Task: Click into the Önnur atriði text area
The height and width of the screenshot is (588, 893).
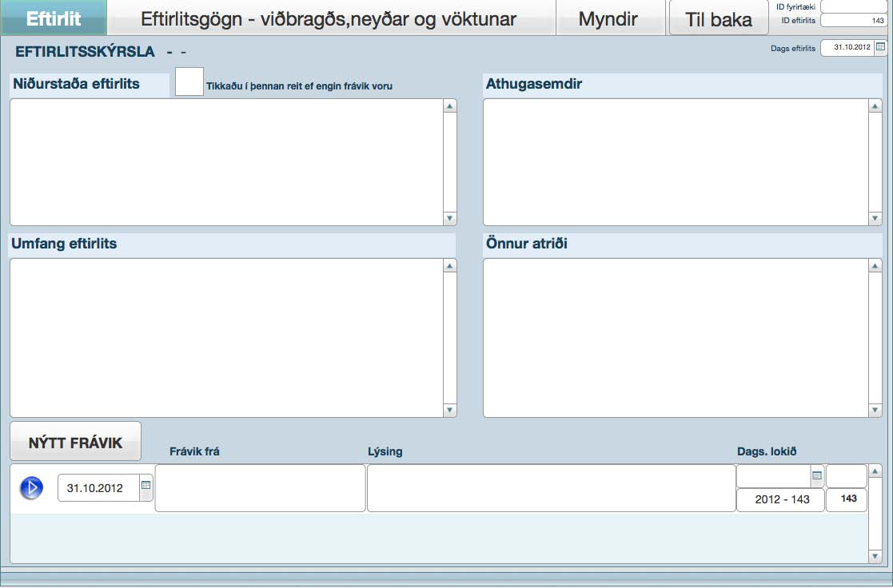Action: (676, 338)
